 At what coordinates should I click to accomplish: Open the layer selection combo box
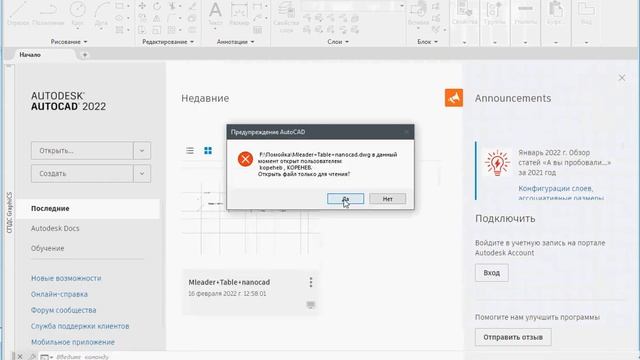point(353,6)
